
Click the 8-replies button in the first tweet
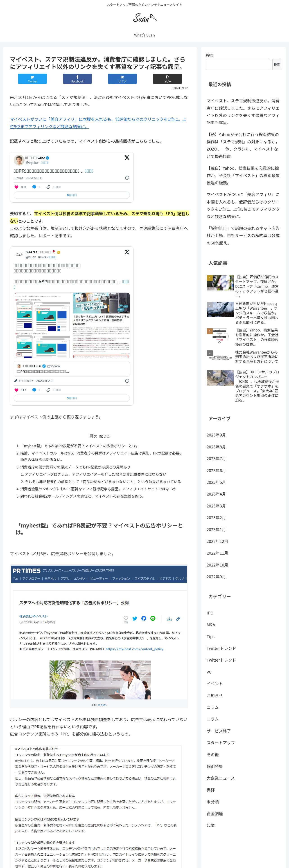72,195
